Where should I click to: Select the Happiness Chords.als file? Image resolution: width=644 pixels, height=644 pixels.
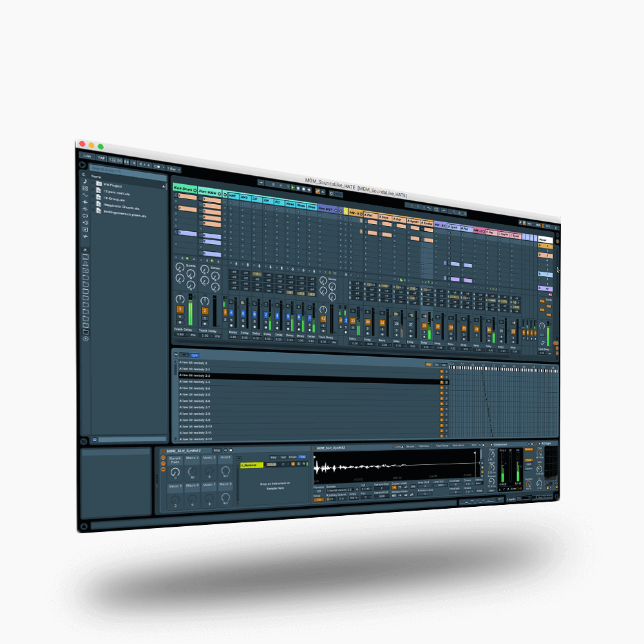click(121, 207)
